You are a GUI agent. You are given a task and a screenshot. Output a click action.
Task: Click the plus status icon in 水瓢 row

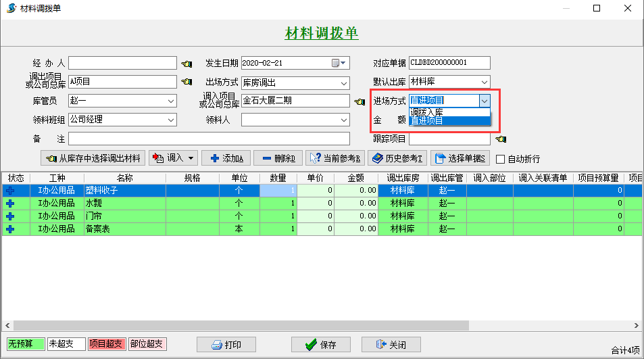(10, 204)
